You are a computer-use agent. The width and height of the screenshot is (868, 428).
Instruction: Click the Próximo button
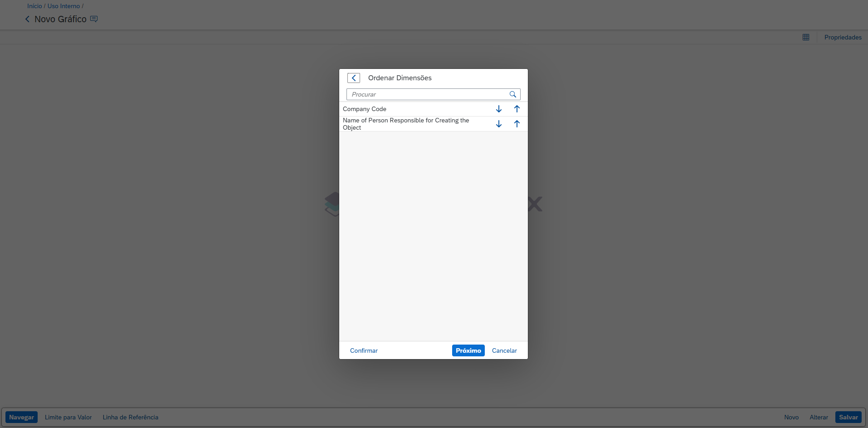[468, 350]
